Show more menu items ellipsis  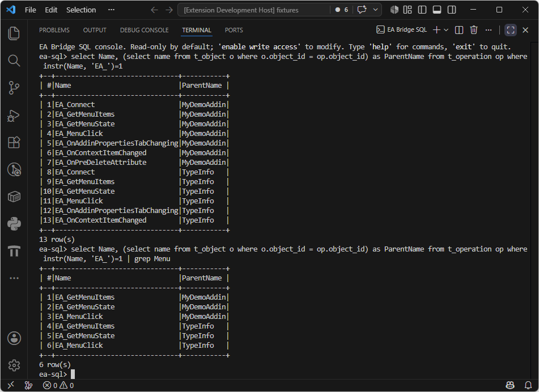point(111,10)
